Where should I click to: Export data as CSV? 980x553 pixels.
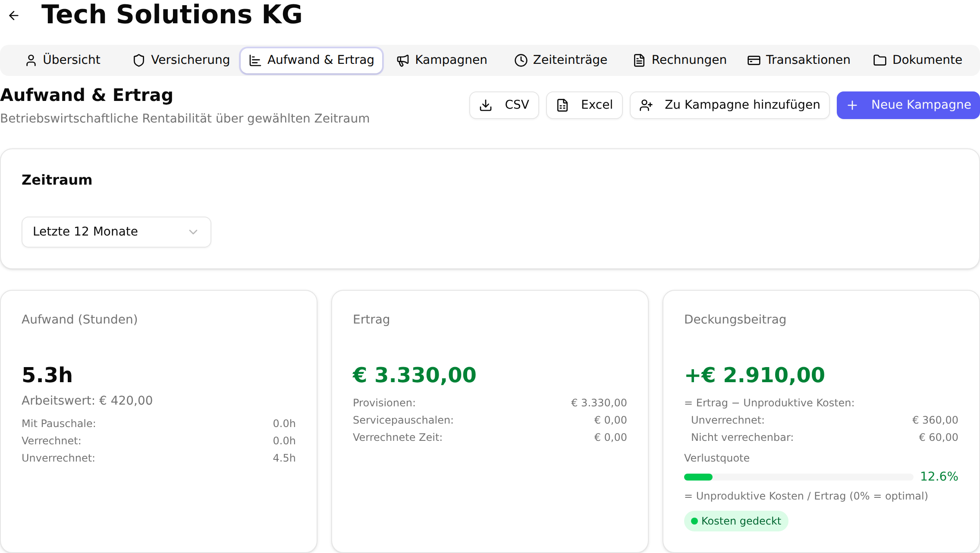pyautogui.click(x=504, y=105)
